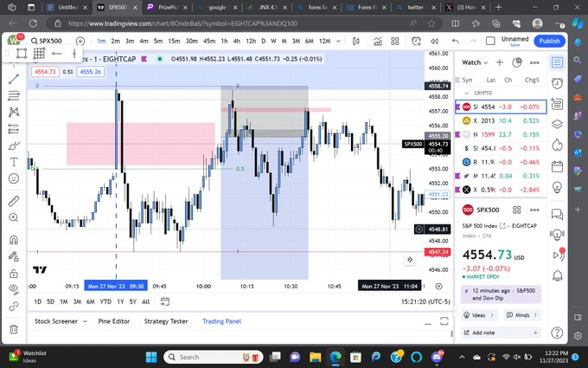Expand the timeframe dropdown arrow after 12M
The image size is (588, 368).
coord(338,41)
